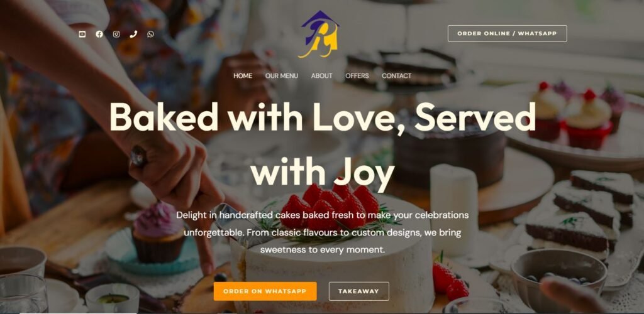
Task: Open the YouTube channel icon
Action: tap(82, 34)
